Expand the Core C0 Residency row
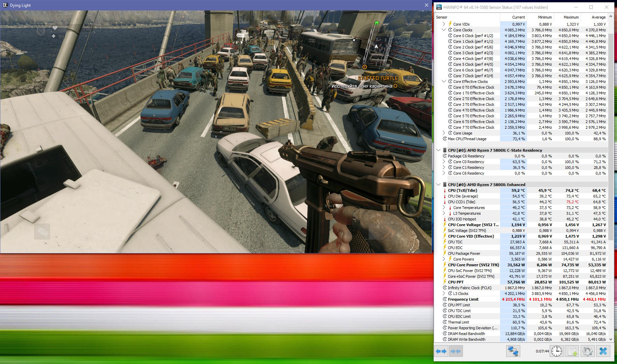Image resolution: width=617 pixels, height=364 pixels. (444, 162)
